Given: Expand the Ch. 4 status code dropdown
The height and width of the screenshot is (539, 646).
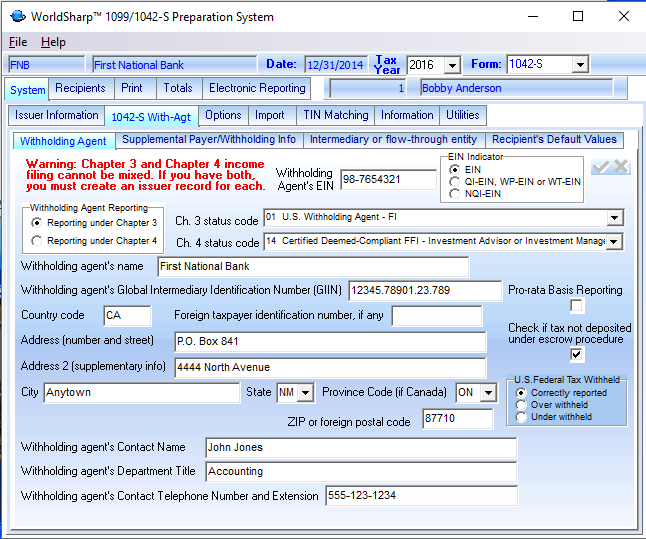Looking at the screenshot, I should click(x=613, y=241).
